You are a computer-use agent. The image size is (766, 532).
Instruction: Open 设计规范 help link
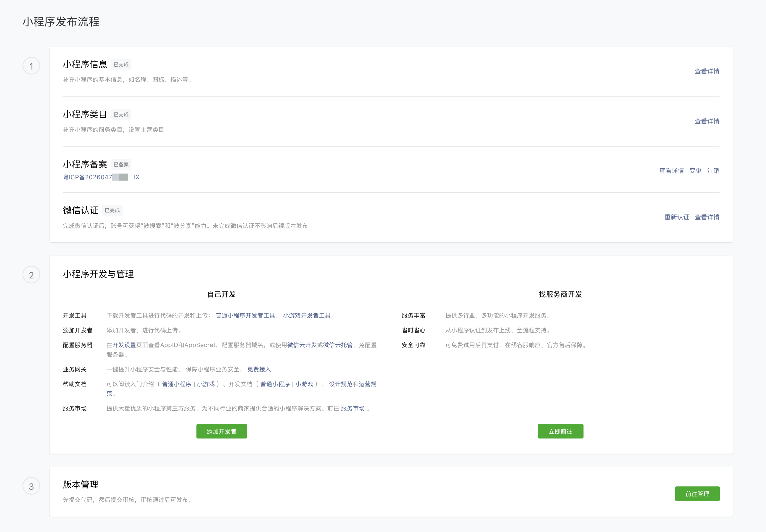(x=340, y=384)
